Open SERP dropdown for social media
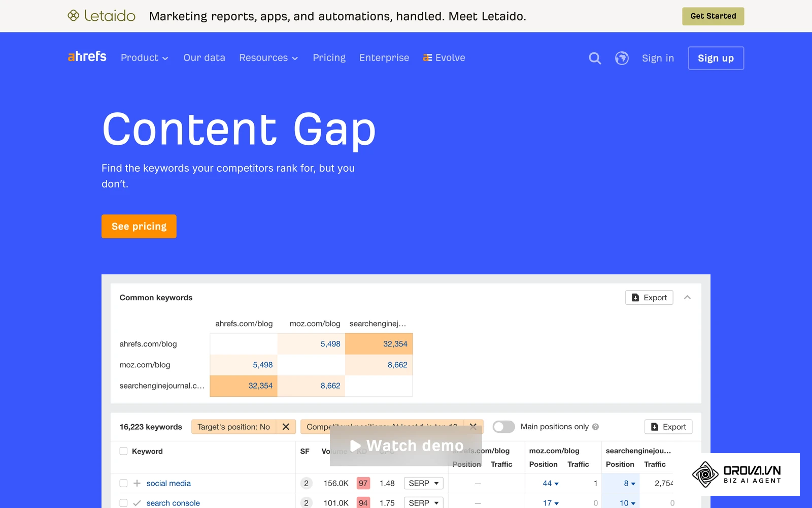Image resolution: width=812 pixels, height=508 pixels. pyautogui.click(x=424, y=483)
